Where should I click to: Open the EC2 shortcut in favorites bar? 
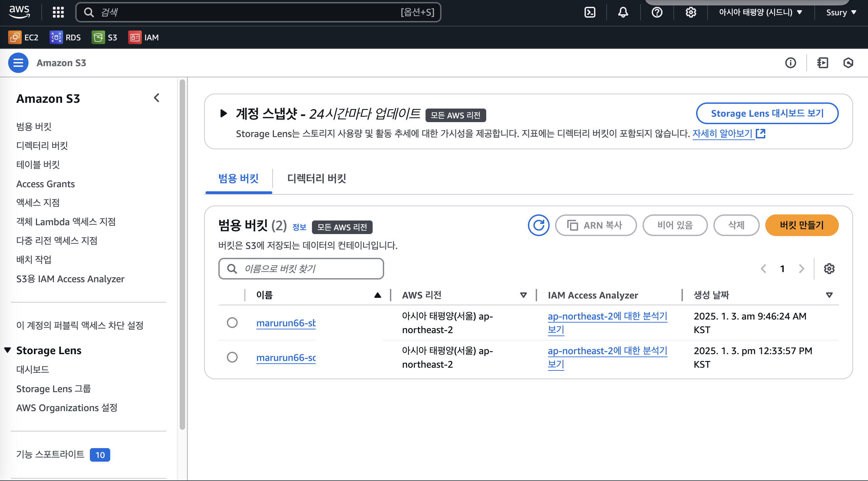pos(23,37)
